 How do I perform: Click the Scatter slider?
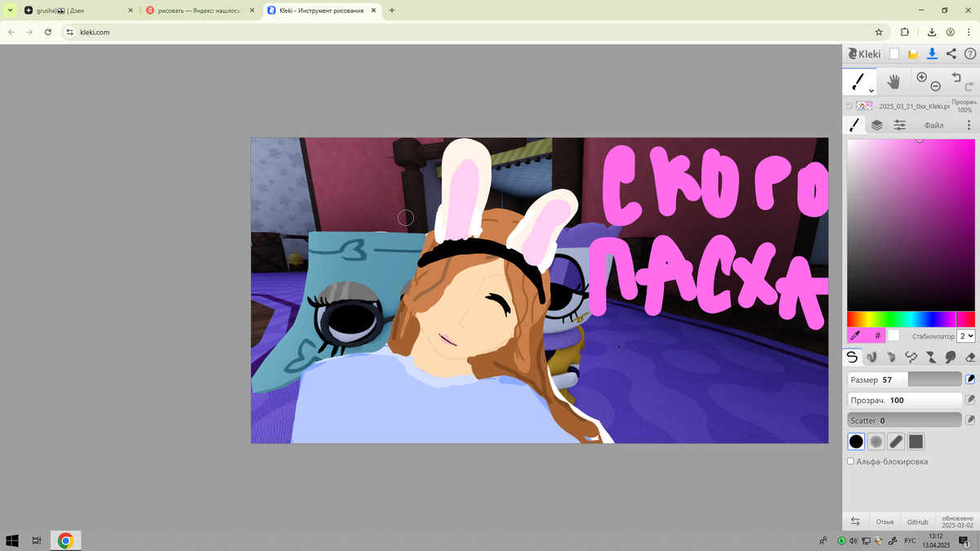tap(904, 420)
